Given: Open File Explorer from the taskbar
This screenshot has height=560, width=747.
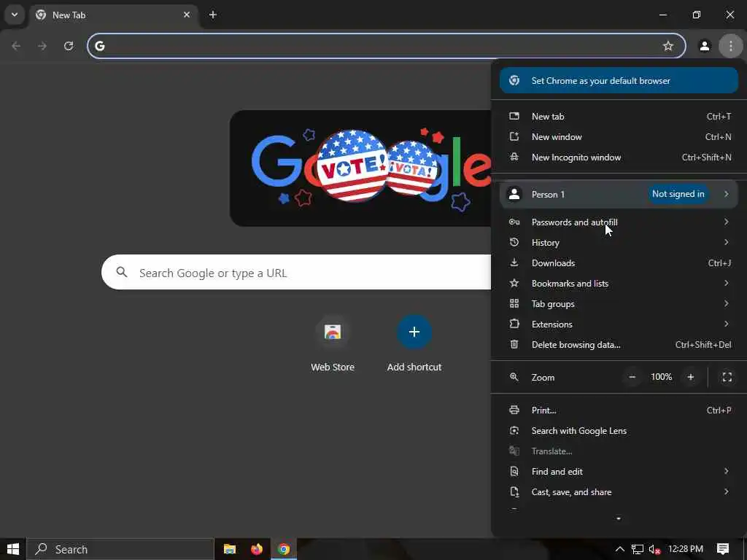Looking at the screenshot, I should [x=230, y=549].
